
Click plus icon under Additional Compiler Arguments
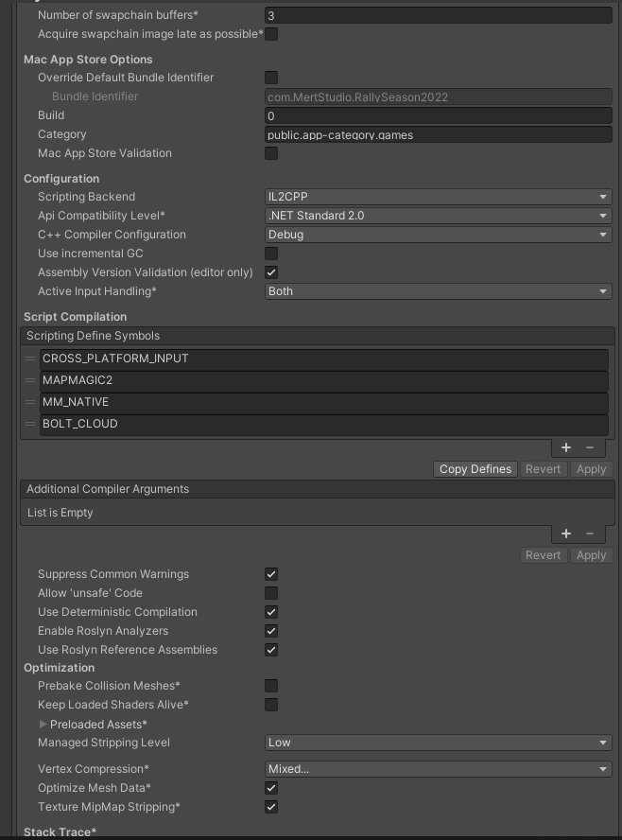tap(566, 534)
